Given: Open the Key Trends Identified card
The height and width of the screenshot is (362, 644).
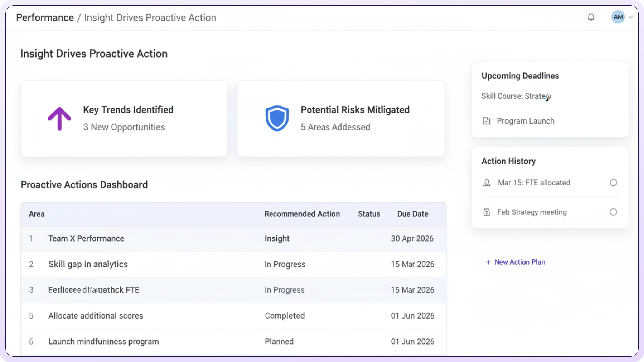Looking at the screenshot, I should pos(124,119).
